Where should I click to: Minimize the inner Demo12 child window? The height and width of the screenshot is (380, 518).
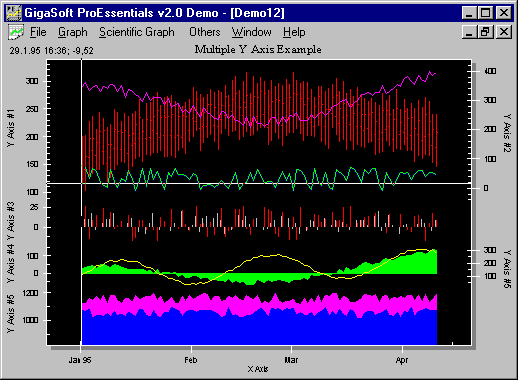pyautogui.click(x=469, y=32)
